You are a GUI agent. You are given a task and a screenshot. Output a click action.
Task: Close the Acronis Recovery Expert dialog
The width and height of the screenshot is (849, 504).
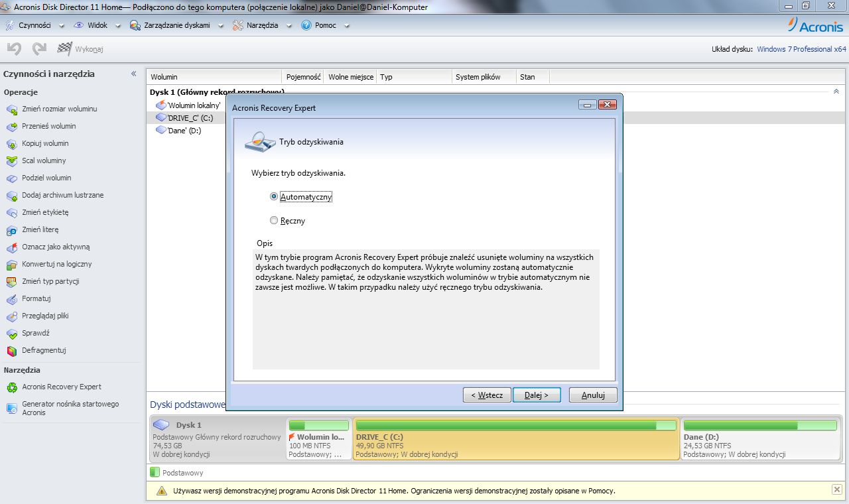point(608,105)
